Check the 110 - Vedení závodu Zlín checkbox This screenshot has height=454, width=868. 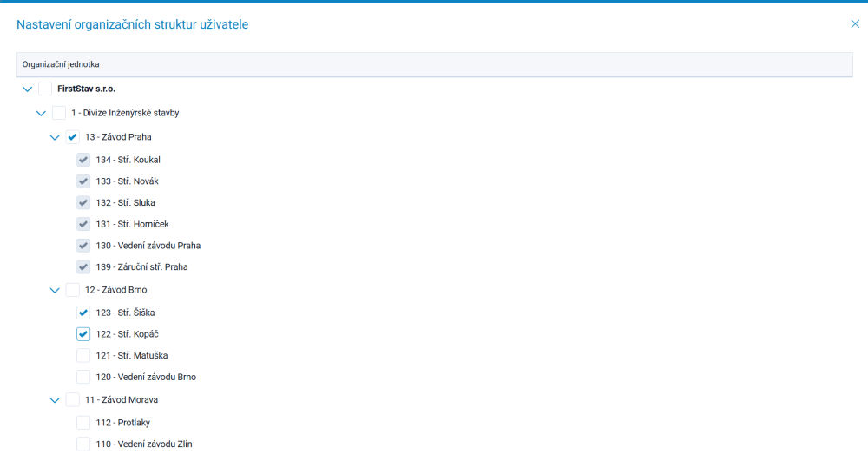point(83,444)
